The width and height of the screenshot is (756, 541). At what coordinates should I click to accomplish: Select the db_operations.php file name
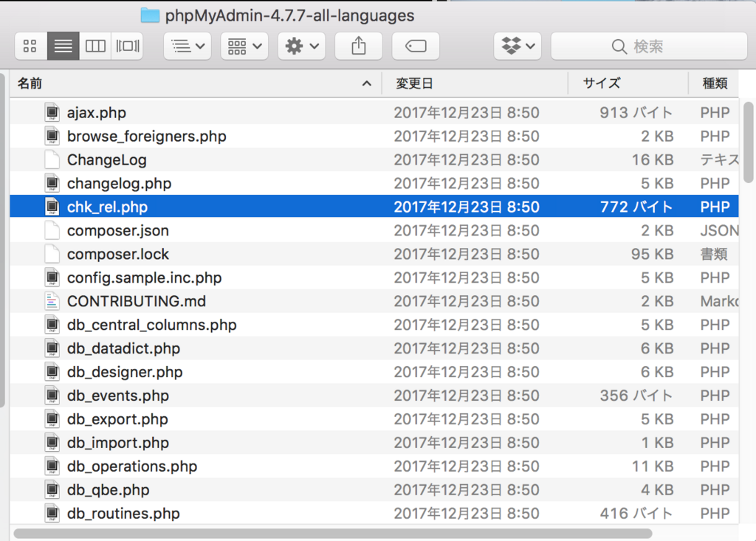(x=132, y=466)
